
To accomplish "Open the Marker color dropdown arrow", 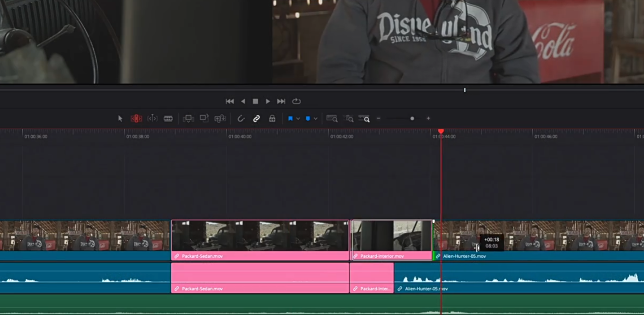I will 316,119.
